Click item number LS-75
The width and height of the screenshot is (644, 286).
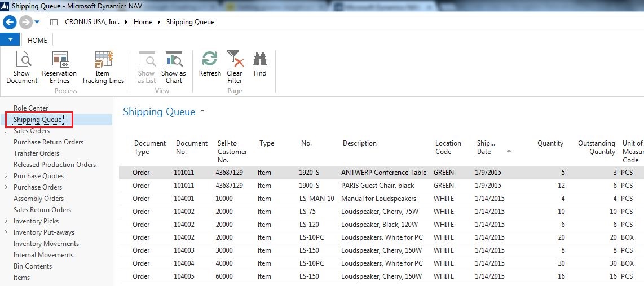pyautogui.click(x=307, y=212)
